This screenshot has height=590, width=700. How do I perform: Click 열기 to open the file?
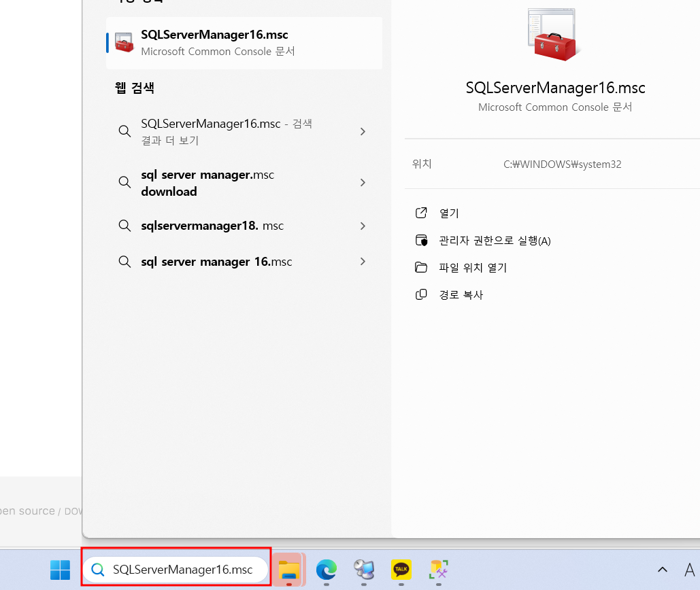449,213
